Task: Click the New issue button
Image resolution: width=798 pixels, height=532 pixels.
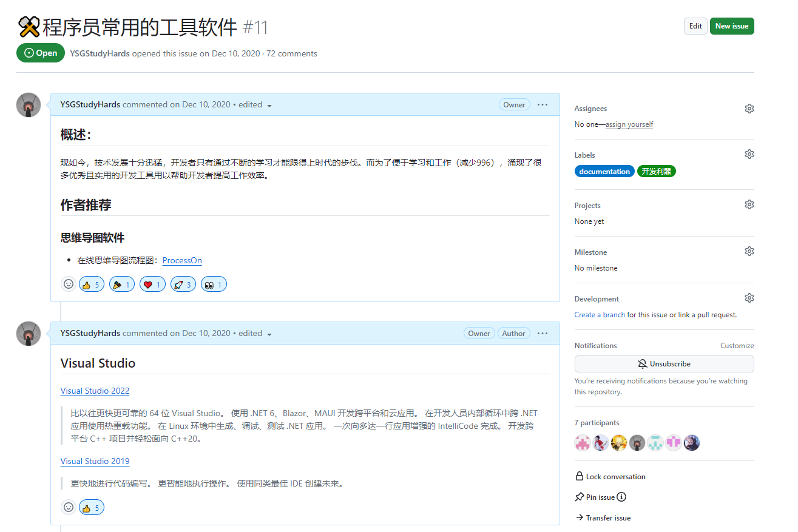Action: coord(732,26)
